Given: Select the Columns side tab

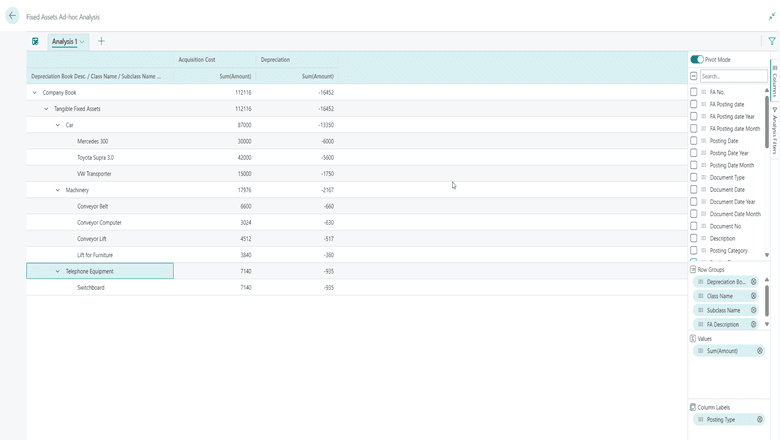Looking at the screenshot, I should pyautogui.click(x=775, y=80).
